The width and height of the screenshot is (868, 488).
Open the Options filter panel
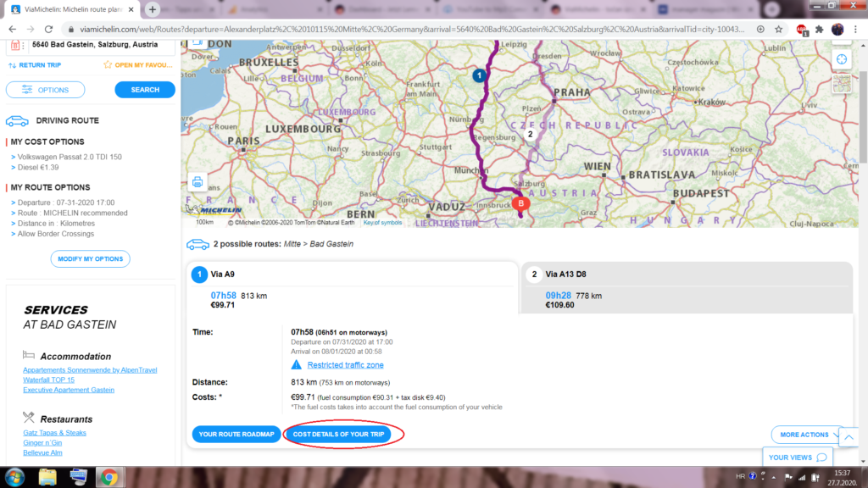pos(46,90)
